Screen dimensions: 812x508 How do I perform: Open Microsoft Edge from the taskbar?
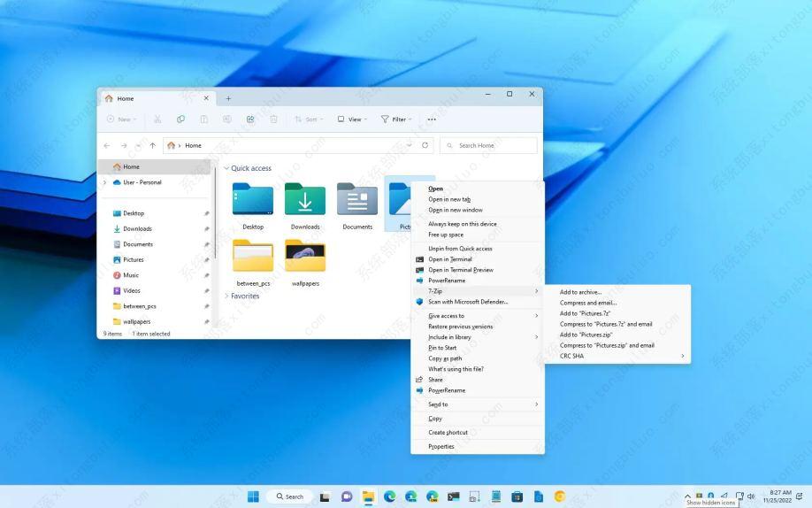389,496
